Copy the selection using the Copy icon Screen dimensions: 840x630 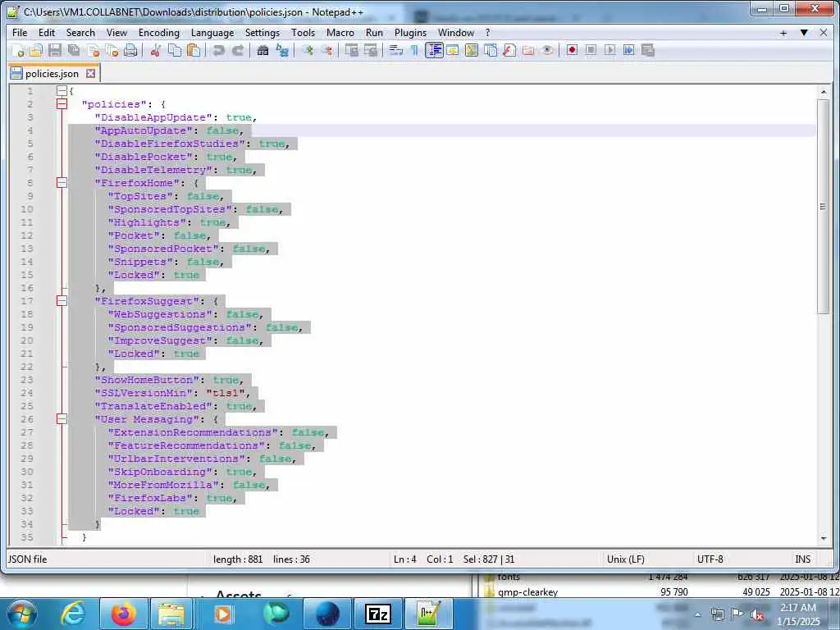[175, 50]
